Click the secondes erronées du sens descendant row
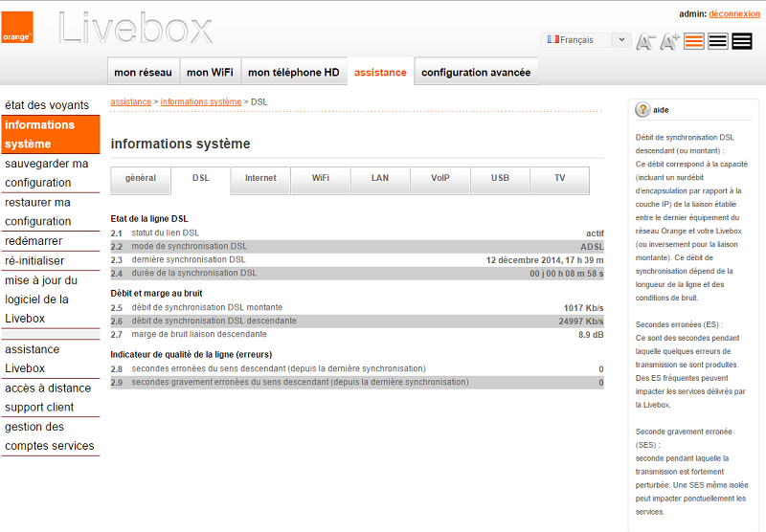Screen dimensions: 766x532 357,369
